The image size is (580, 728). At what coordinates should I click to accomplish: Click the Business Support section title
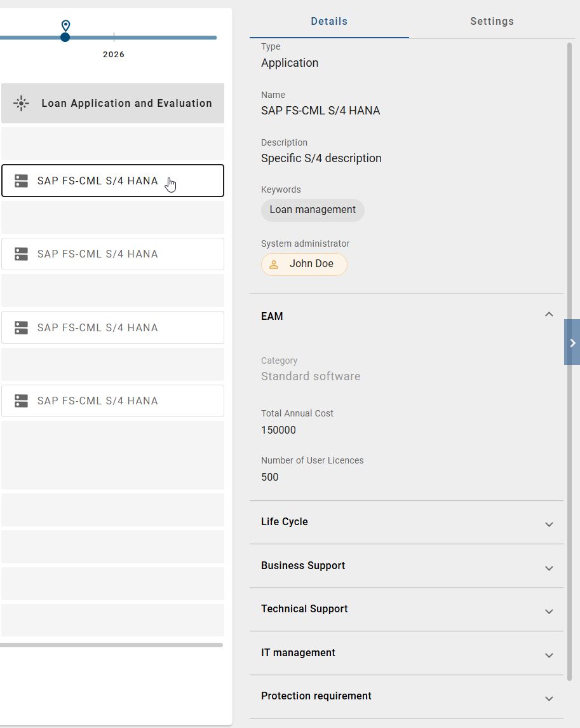click(x=303, y=565)
